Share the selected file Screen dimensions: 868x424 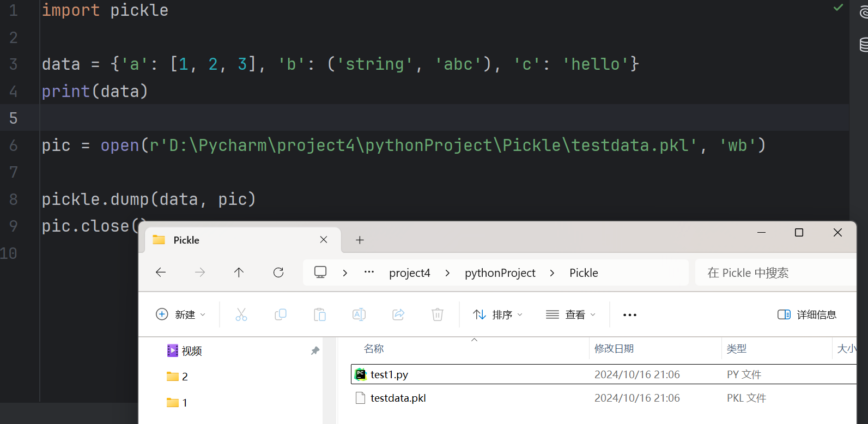click(x=398, y=314)
